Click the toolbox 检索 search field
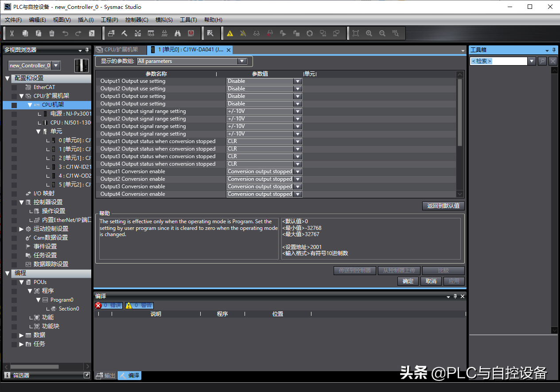This screenshot has height=392, width=560. click(x=498, y=61)
